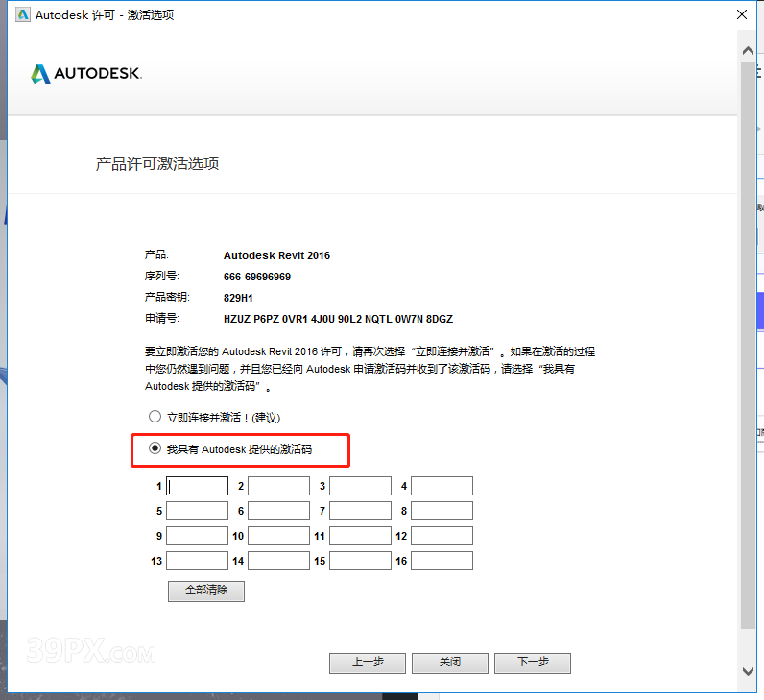Click the '关闭' close button

[450, 663]
